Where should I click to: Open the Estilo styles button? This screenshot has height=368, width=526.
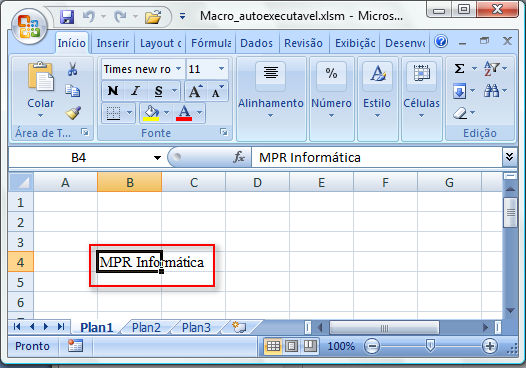pyautogui.click(x=377, y=90)
